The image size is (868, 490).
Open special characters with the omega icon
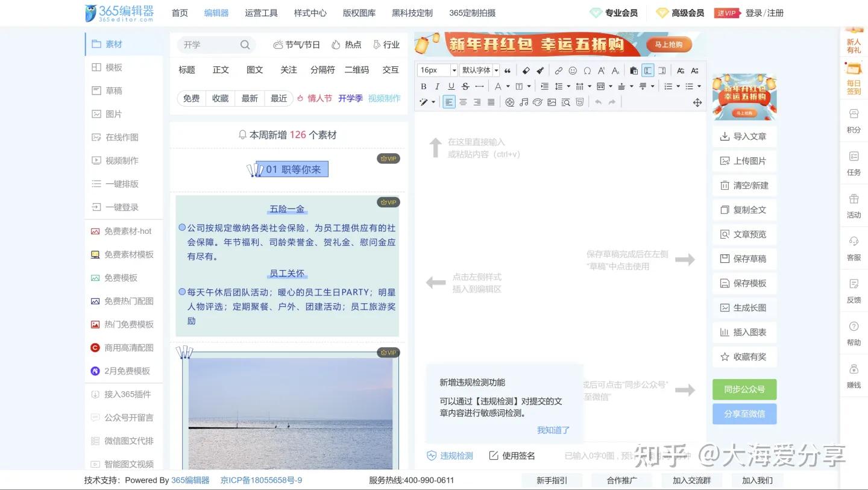coord(588,70)
